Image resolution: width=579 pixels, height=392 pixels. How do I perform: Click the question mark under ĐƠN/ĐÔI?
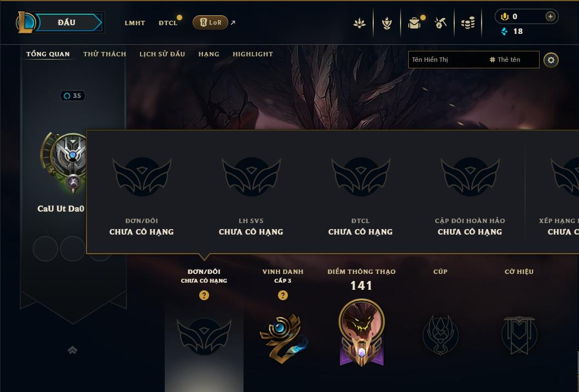point(204,295)
